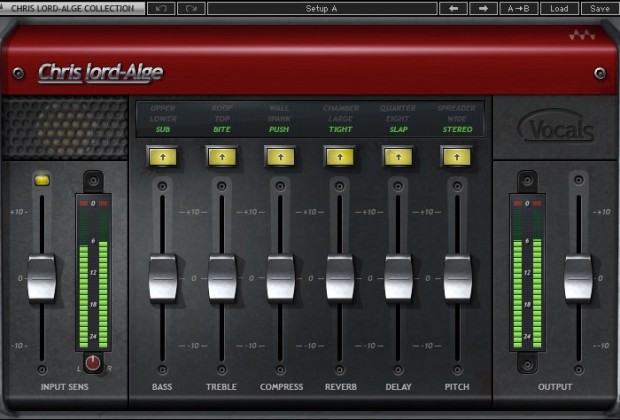Go to next preset with right arrow

[483, 8]
